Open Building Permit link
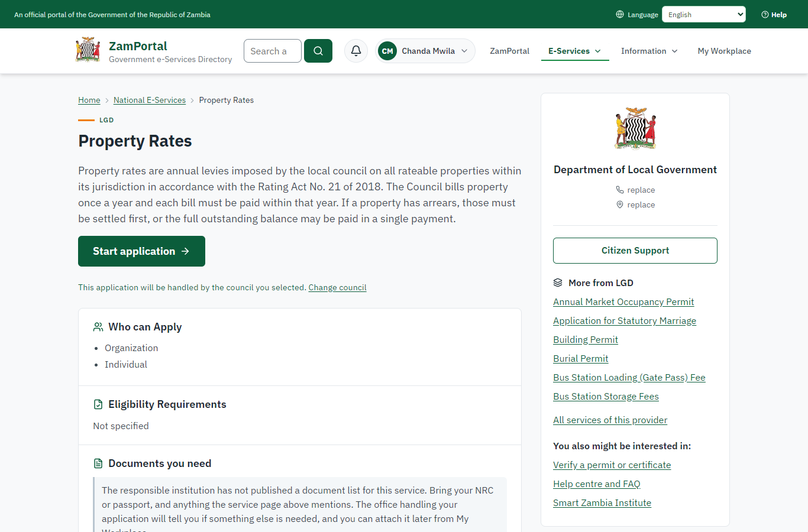This screenshot has height=532, width=808. pyautogui.click(x=586, y=339)
